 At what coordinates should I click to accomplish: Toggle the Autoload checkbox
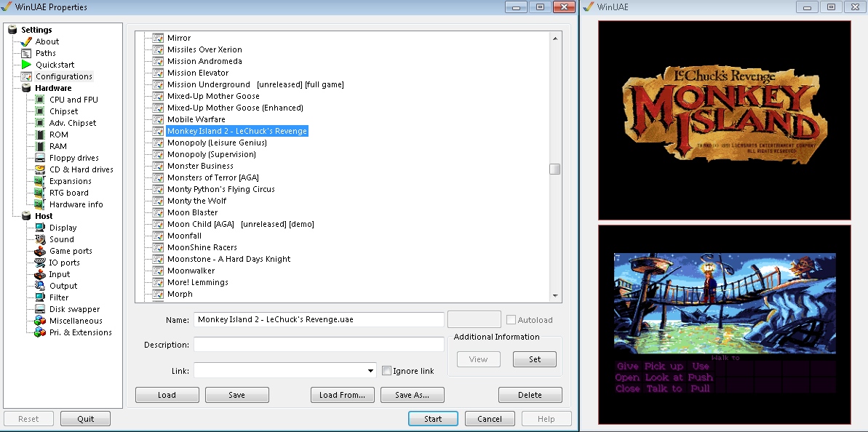(511, 320)
